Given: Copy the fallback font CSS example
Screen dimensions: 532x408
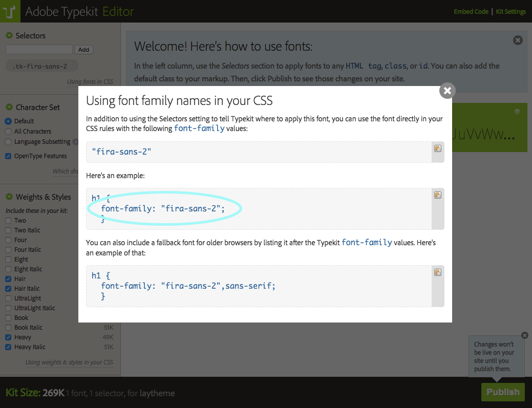Looking at the screenshot, I should [x=438, y=272].
